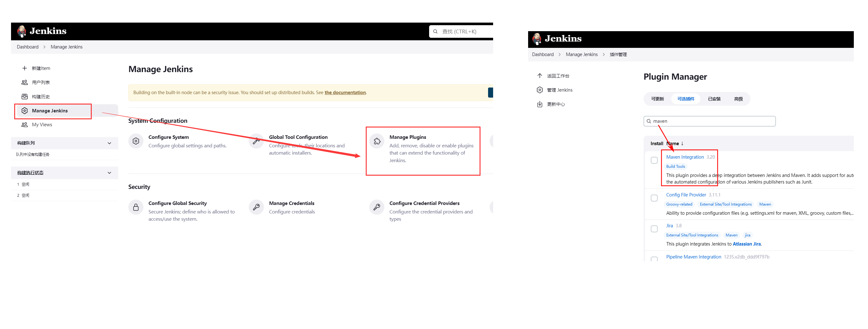Click the gear icon beside 管理 Jenkins
This screenshot has height=329, width=868.
540,90
